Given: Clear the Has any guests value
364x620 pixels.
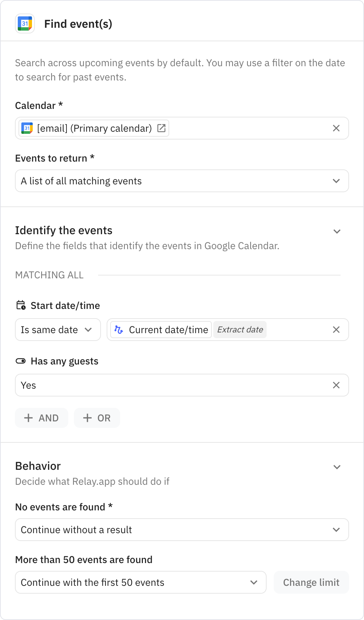Looking at the screenshot, I should 336,385.
